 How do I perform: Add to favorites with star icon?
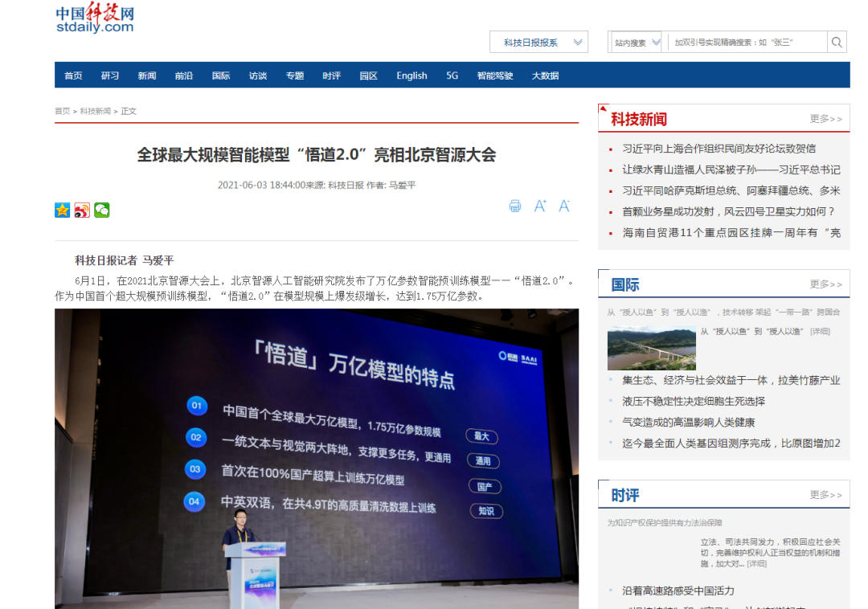[63, 210]
